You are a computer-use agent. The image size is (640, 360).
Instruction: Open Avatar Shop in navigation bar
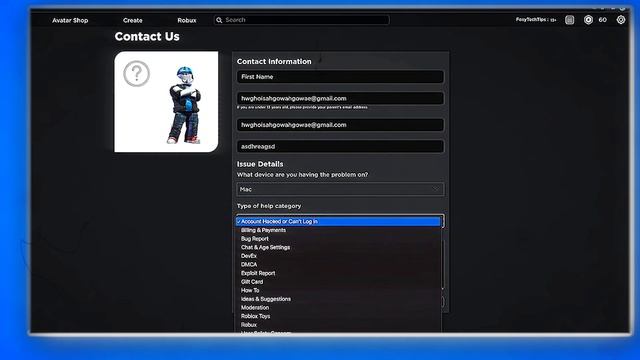coord(70,20)
